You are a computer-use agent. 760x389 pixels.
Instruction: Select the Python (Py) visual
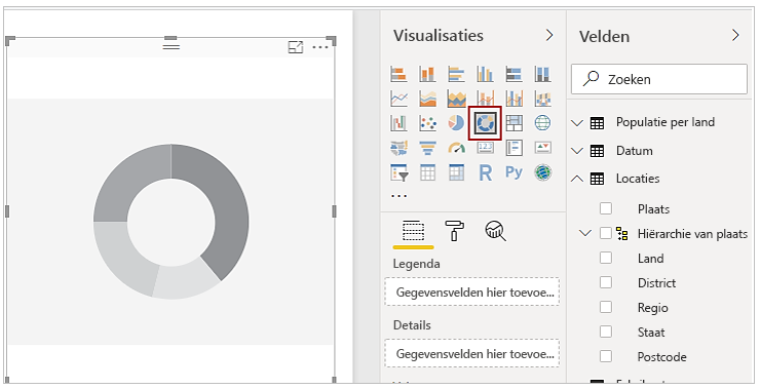pos(514,172)
